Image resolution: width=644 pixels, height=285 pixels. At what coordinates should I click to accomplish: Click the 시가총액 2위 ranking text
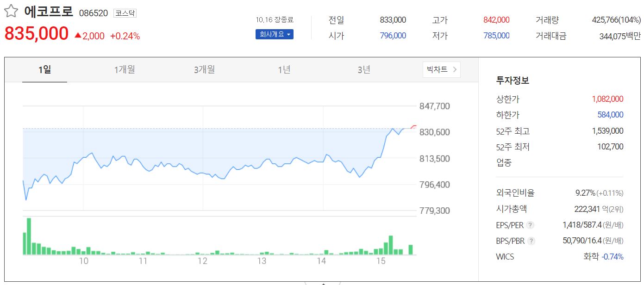[x=616, y=209]
